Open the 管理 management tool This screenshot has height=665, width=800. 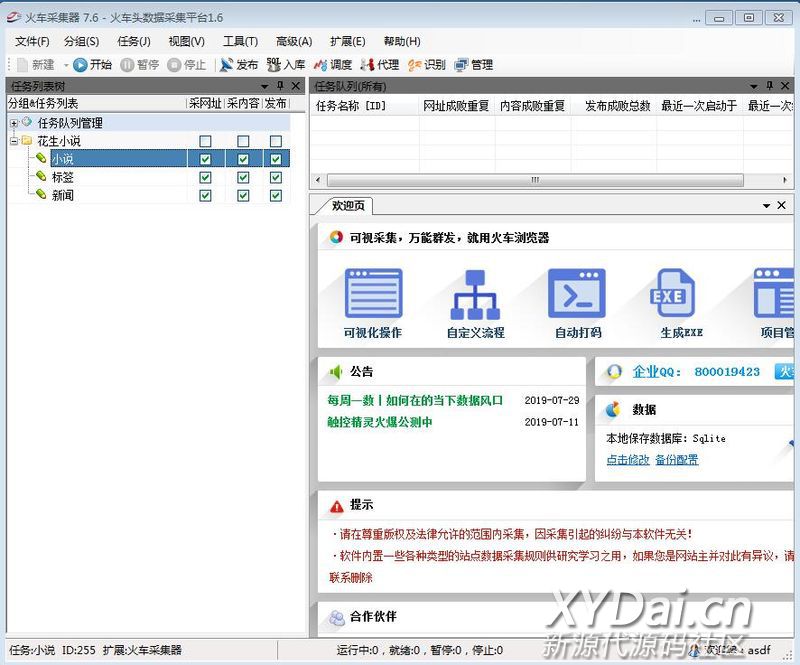473,65
